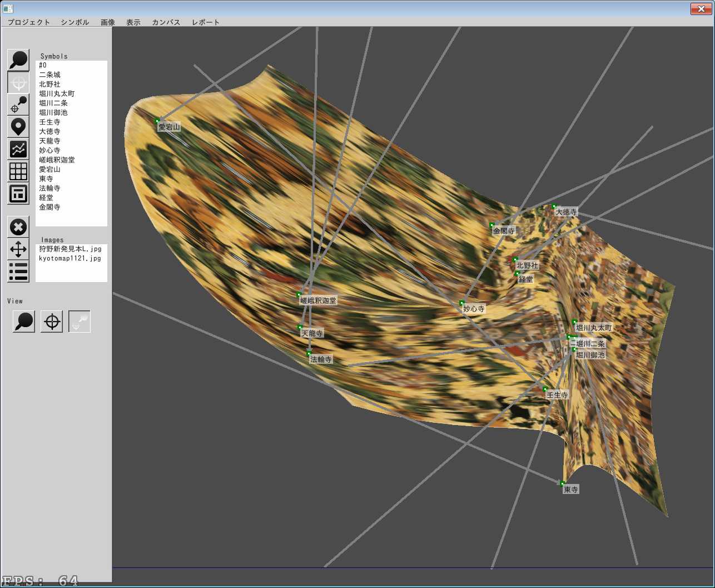Select the map pin marker tool

click(x=18, y=127)
